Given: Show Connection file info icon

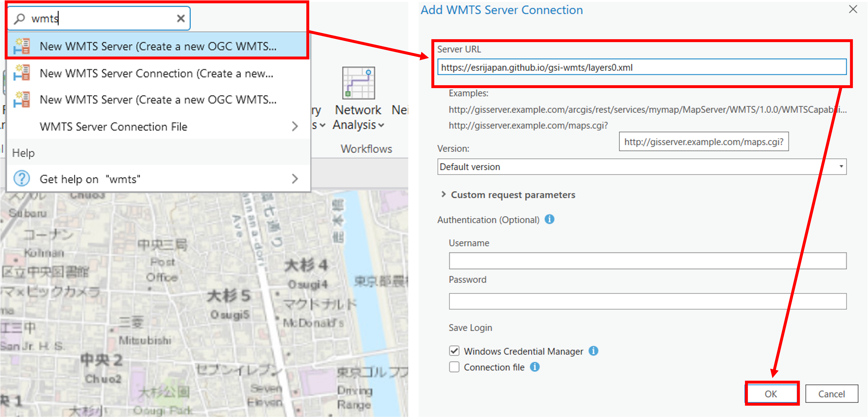Looking at the screenshot, I should pos(535,367).
